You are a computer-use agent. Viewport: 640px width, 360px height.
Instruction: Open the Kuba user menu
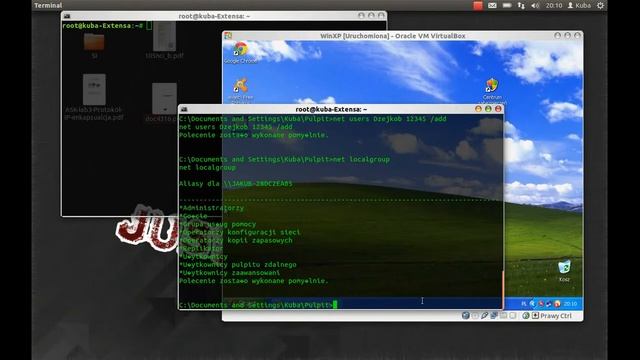point(579,5)
